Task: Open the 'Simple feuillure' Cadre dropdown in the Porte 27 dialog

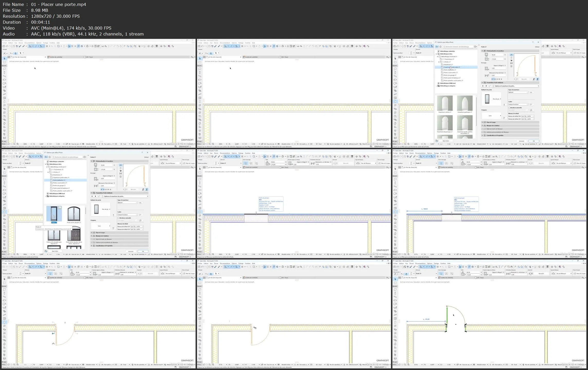Action: (128, 215)
